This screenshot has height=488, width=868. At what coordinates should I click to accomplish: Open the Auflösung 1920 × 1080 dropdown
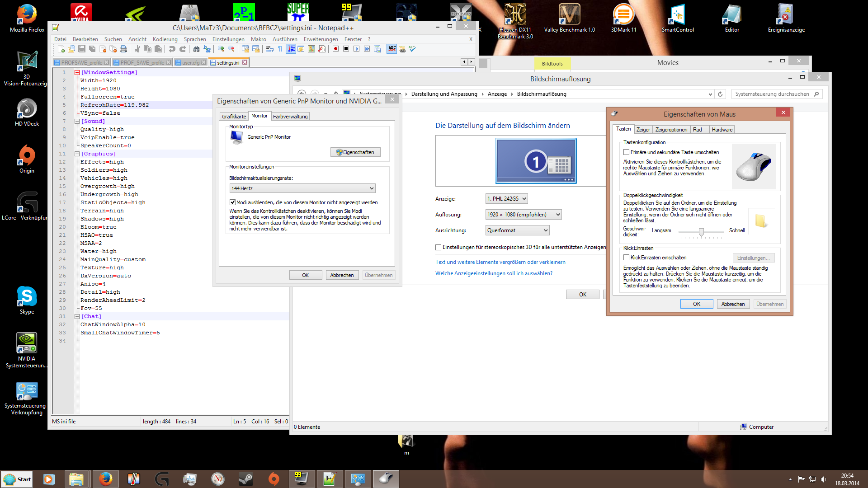(523, 215)
